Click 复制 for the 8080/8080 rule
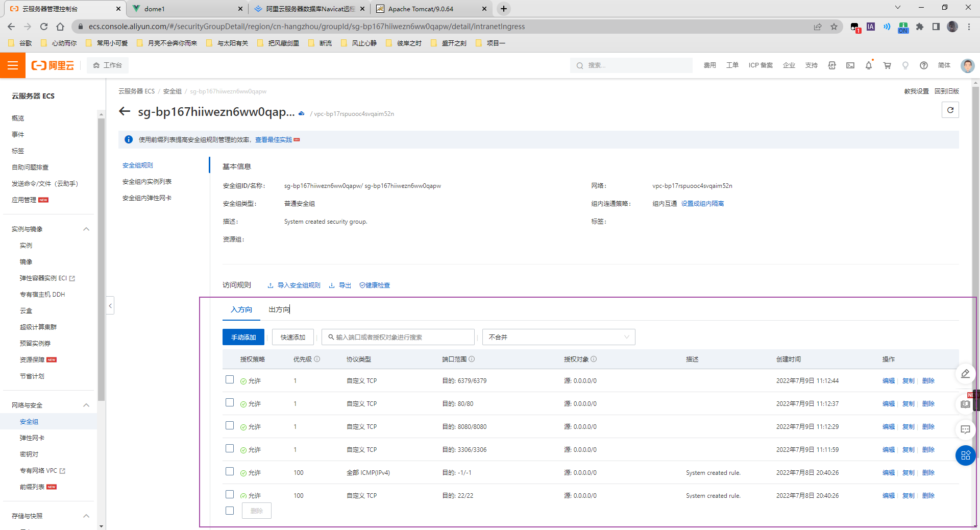 (909, 427)
